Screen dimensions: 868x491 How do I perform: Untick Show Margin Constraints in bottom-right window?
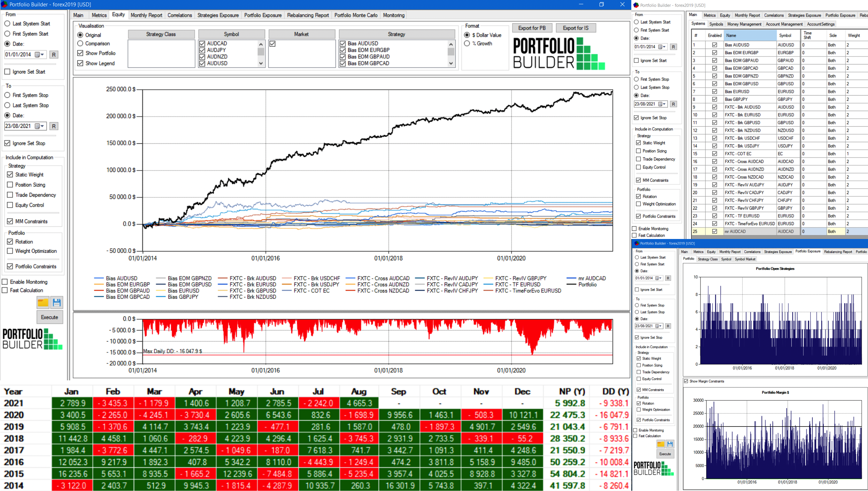point(686,381)
